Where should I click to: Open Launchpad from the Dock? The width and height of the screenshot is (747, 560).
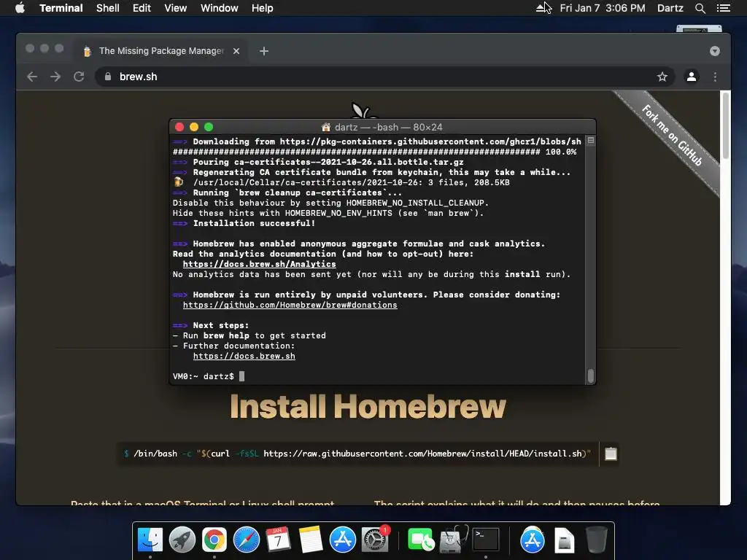tap(182, 540)
